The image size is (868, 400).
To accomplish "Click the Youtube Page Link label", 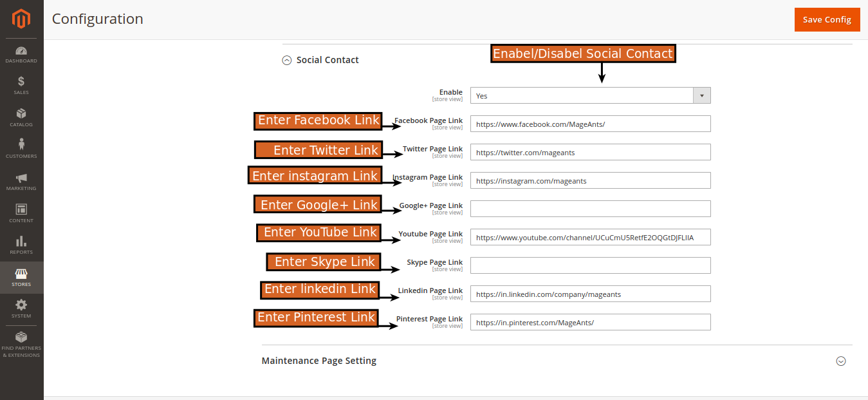I will 430,234.
